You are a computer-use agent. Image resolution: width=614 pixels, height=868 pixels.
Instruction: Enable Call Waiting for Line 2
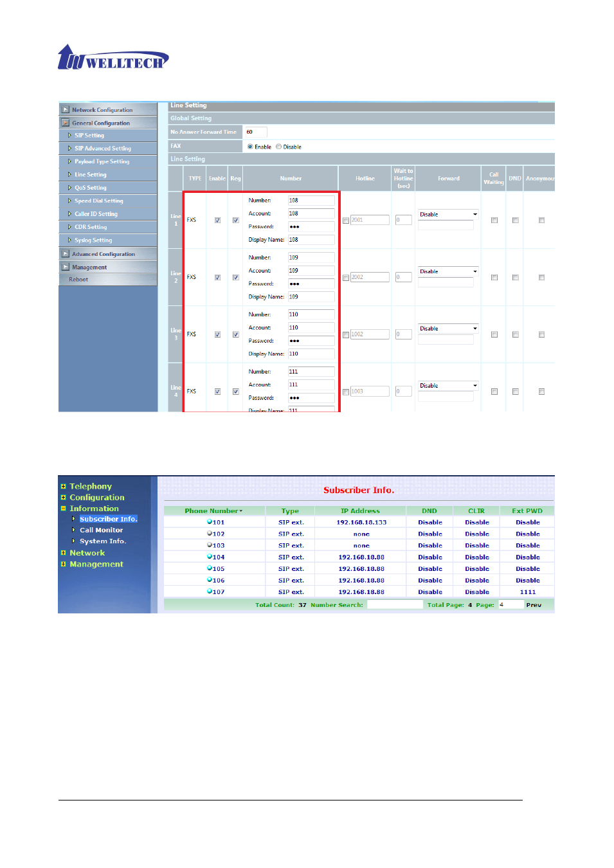pos(494,278)
